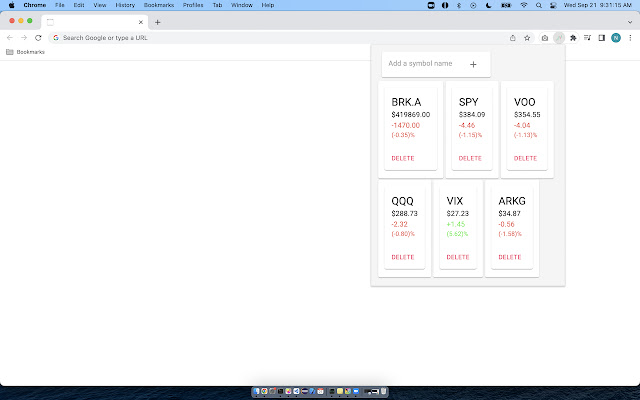Open the Help menu

tap(268, 5)
